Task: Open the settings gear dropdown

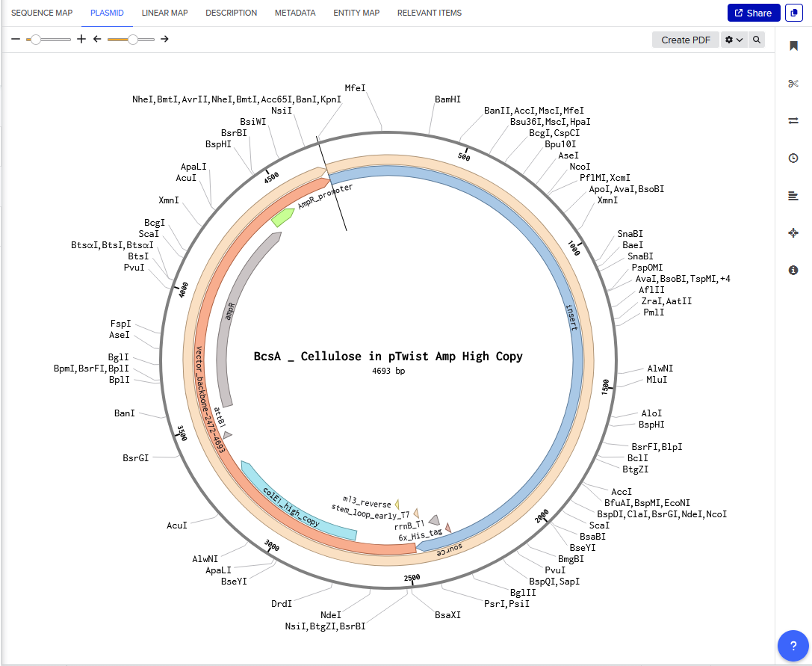Action: tap(733, 40)
